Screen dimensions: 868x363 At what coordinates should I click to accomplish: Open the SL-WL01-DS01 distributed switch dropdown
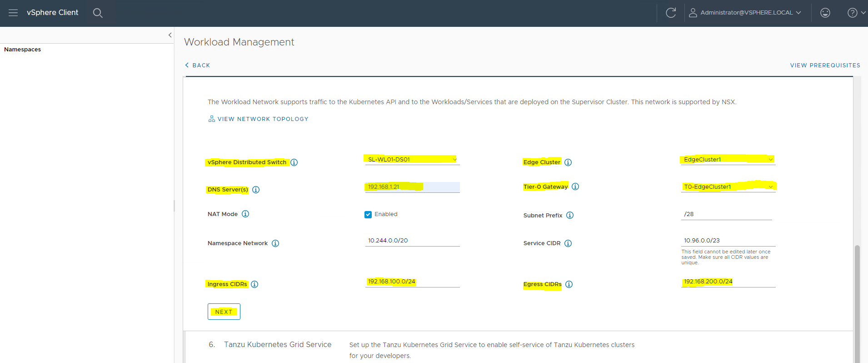coord(412,159)
